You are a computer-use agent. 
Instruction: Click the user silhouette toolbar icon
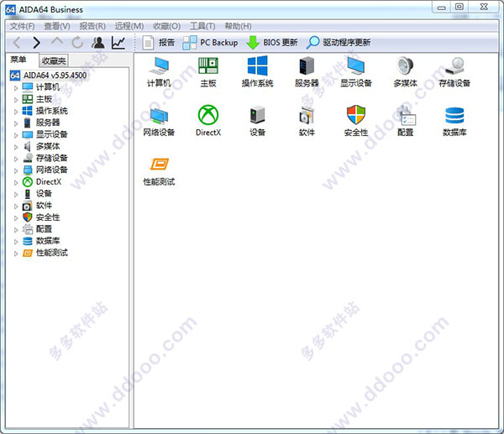coord(98,43)
